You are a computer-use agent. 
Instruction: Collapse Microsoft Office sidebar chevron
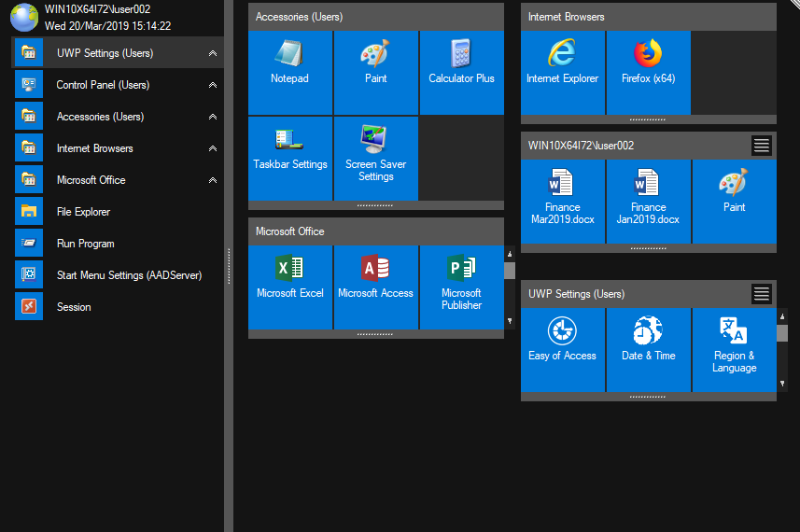(213, 181)
